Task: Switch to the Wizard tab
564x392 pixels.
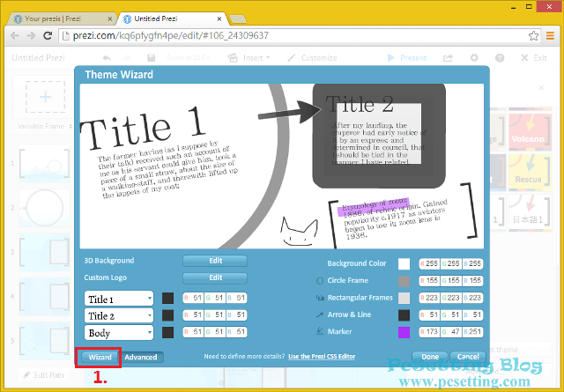Action: pyautogui.click(x=100, y=358)
